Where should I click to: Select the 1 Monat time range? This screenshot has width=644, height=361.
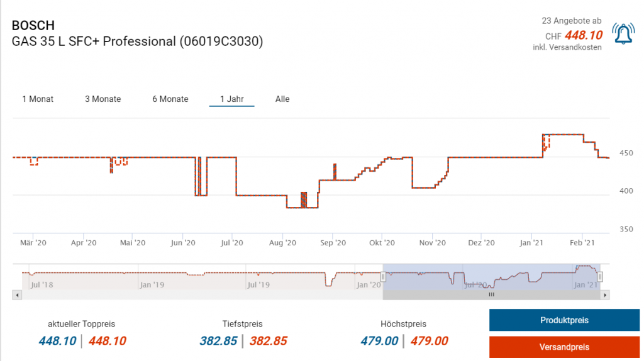coord(38,99)
